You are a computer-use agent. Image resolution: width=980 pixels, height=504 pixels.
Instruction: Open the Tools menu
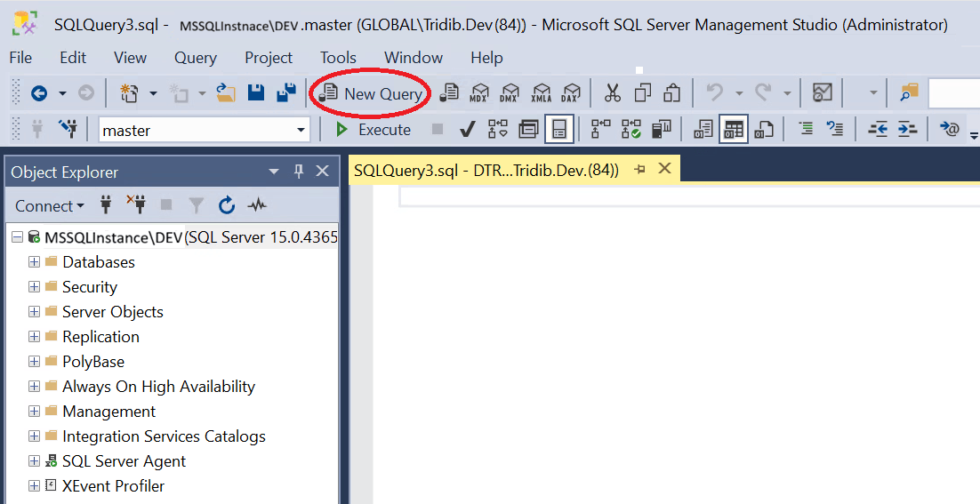tap(338, 58)
